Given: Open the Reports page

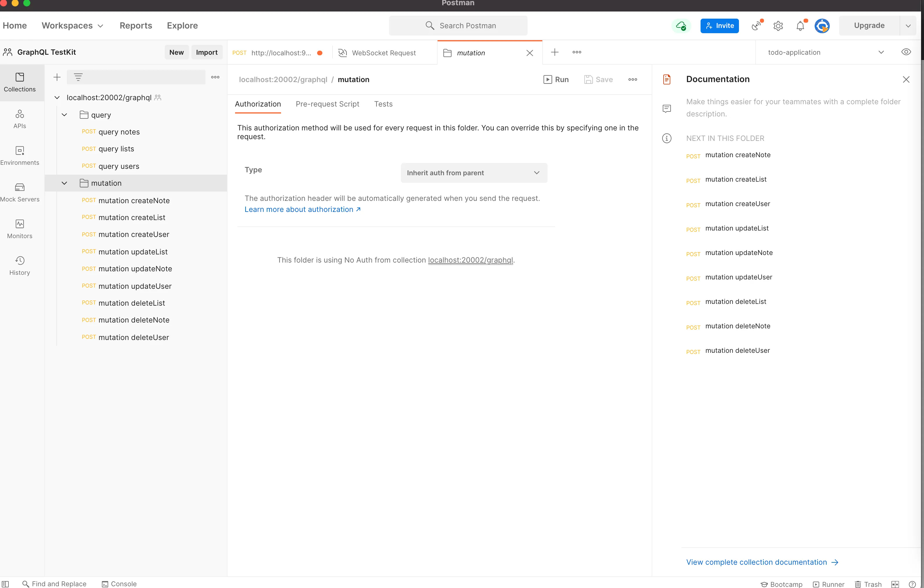Looking at the screenshot, I should point(136,26).
